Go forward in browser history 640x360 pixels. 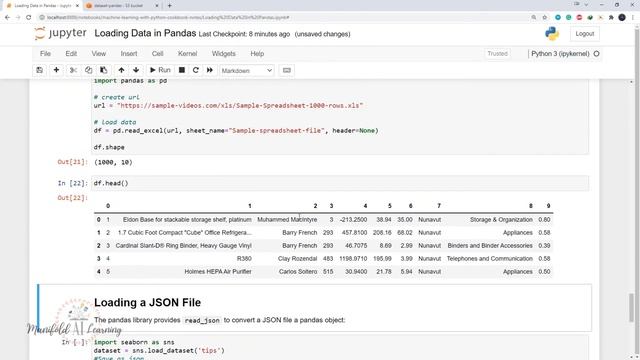[18, 18]
